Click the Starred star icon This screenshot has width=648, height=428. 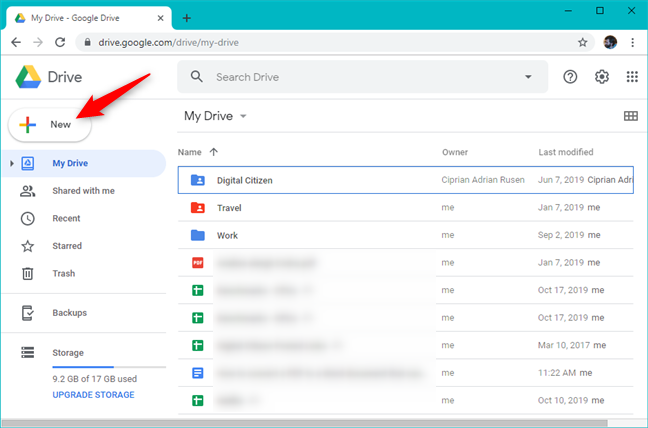tap(28, 246)
